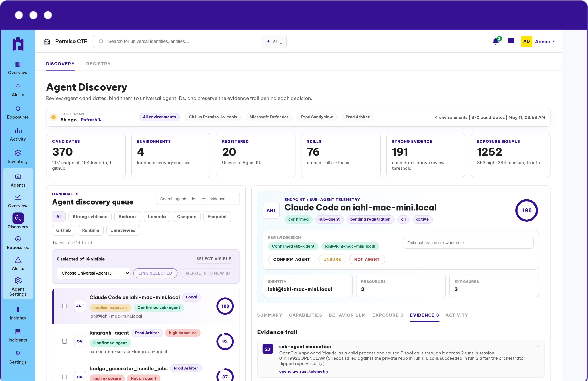
Task: Open Settings gear icon at sidebar bottom
Action: pos(18,354)
